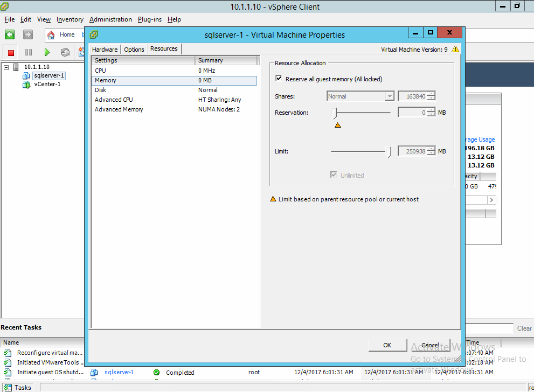Click the Home house icon
Image resolution: width=534 pixels, height=392 pixels.
tap(51, 34)
